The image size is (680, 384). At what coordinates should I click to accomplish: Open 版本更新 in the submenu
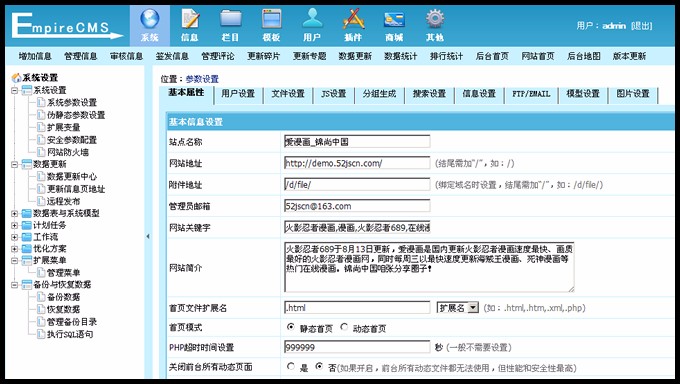(629, 56)
